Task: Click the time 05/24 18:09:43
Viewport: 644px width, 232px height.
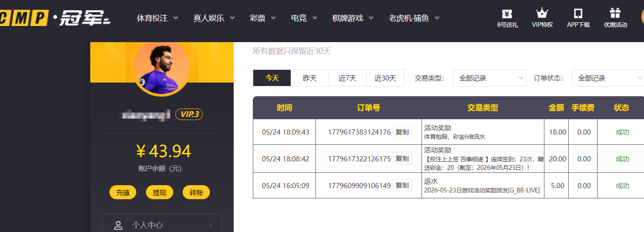Action: click(286, 132)
